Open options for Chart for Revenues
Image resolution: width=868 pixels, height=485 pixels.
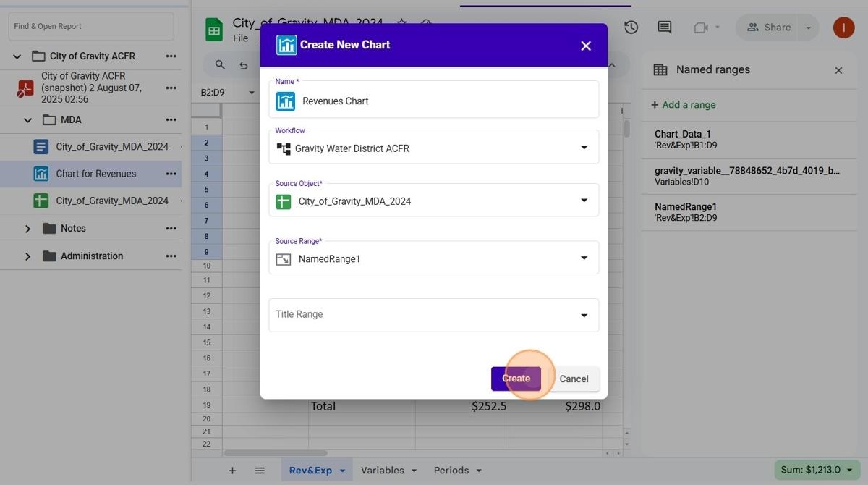click(x=171, y=174)
